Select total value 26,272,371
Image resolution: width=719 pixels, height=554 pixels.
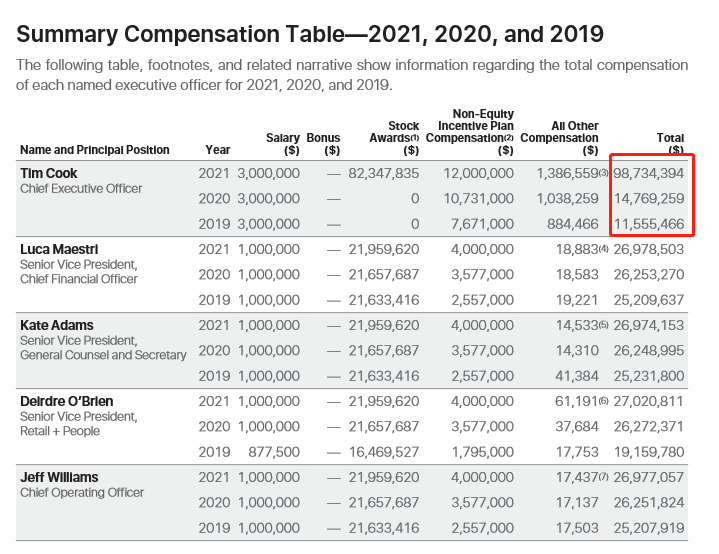(649, 427)
